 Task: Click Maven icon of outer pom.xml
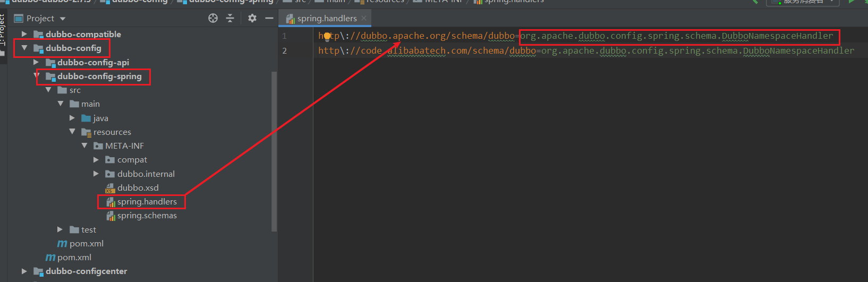50,258
